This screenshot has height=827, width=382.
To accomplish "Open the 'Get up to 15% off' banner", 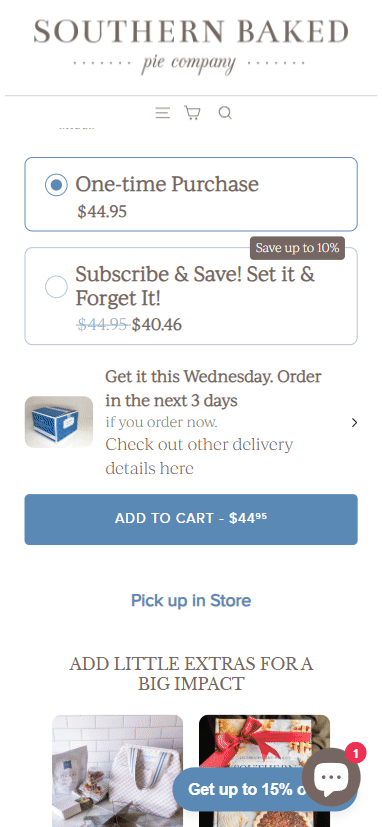I will point(245,789).
